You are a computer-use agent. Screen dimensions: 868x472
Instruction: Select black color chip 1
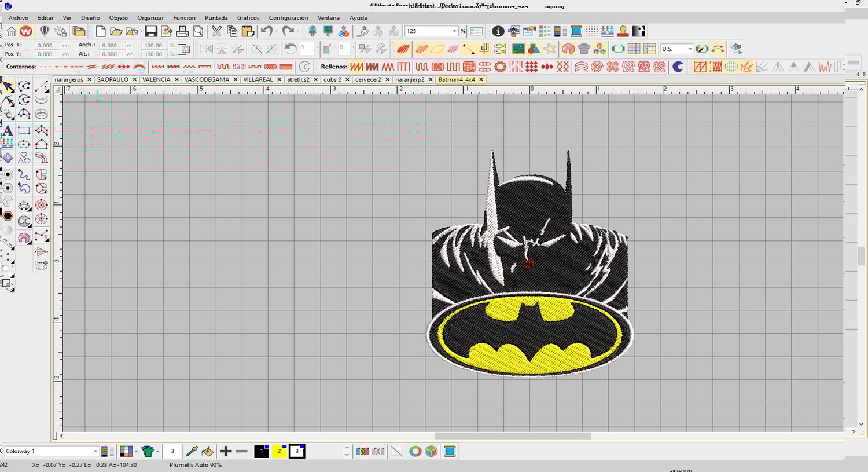point(262,451)
